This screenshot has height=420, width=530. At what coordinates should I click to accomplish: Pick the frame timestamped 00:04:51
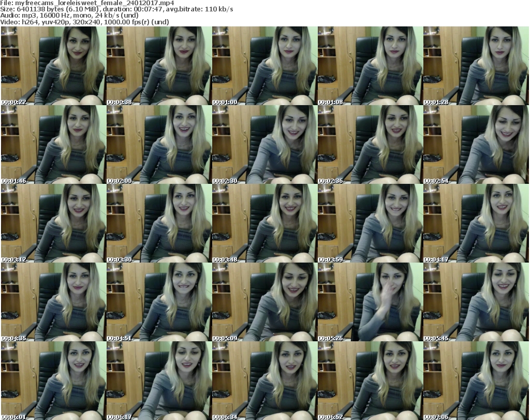159,302
